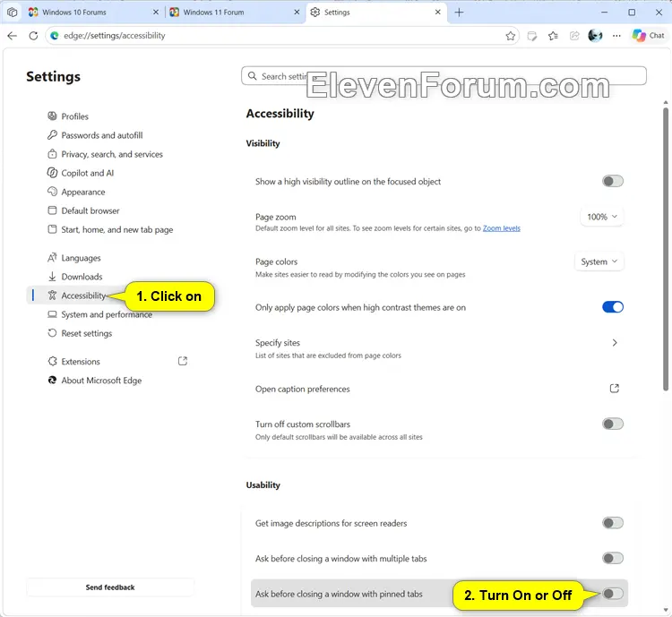Screen dimensions: 672x617
Task: Click Open caption preferences text
Action: pos(303,389)
